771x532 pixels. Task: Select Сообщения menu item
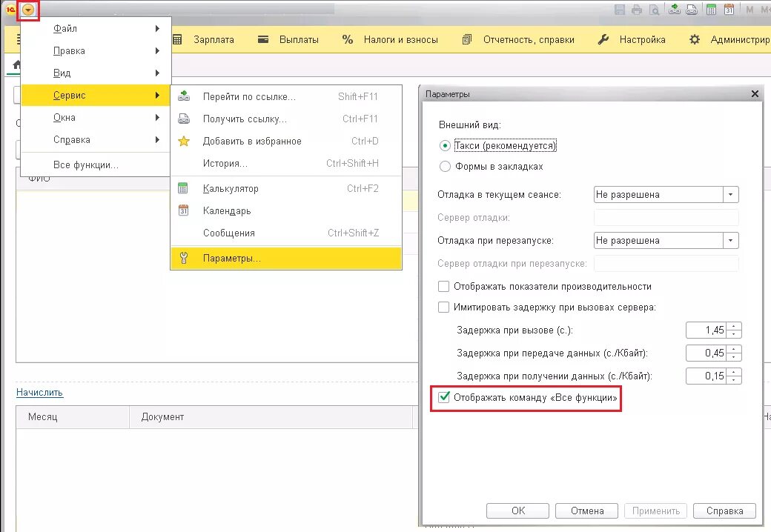286,233
